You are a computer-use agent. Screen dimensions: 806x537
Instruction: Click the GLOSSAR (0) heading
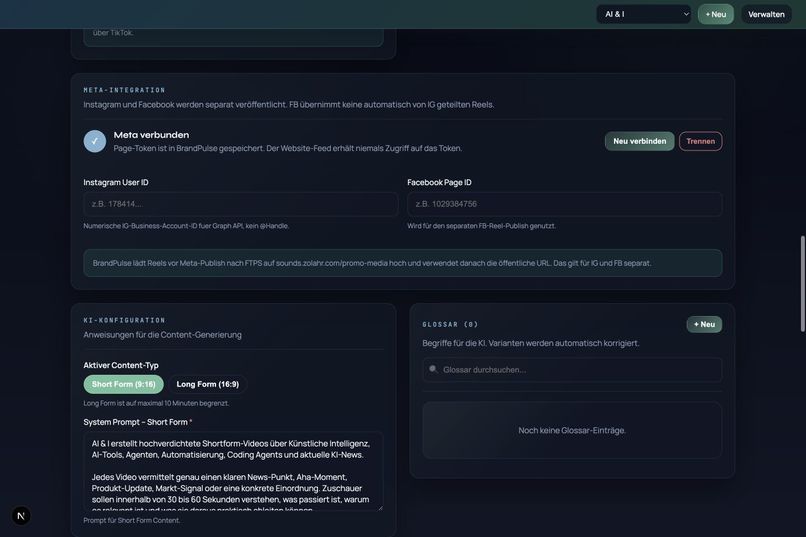point(450,324)
